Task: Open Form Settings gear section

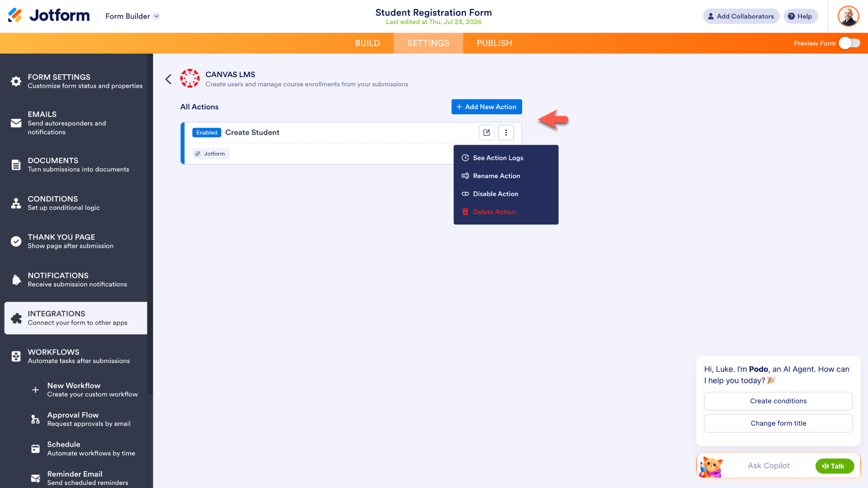Action: pos(16,81)
